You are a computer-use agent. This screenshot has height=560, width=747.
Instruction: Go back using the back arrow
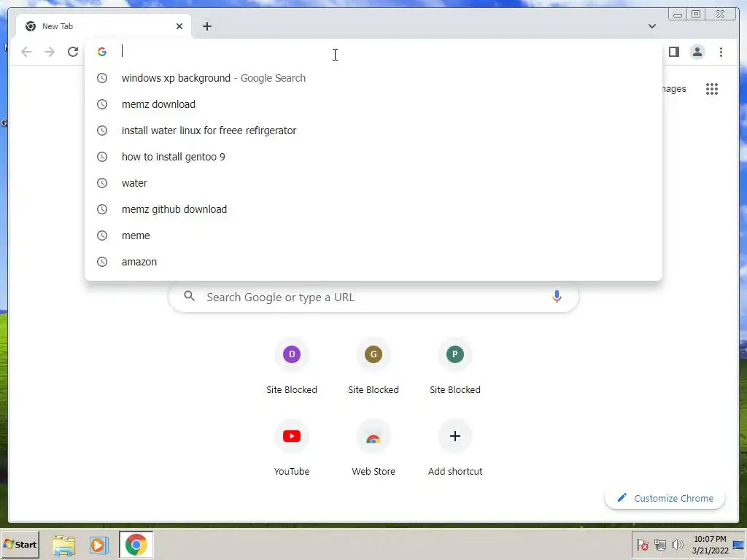click(x=26, y=52)
